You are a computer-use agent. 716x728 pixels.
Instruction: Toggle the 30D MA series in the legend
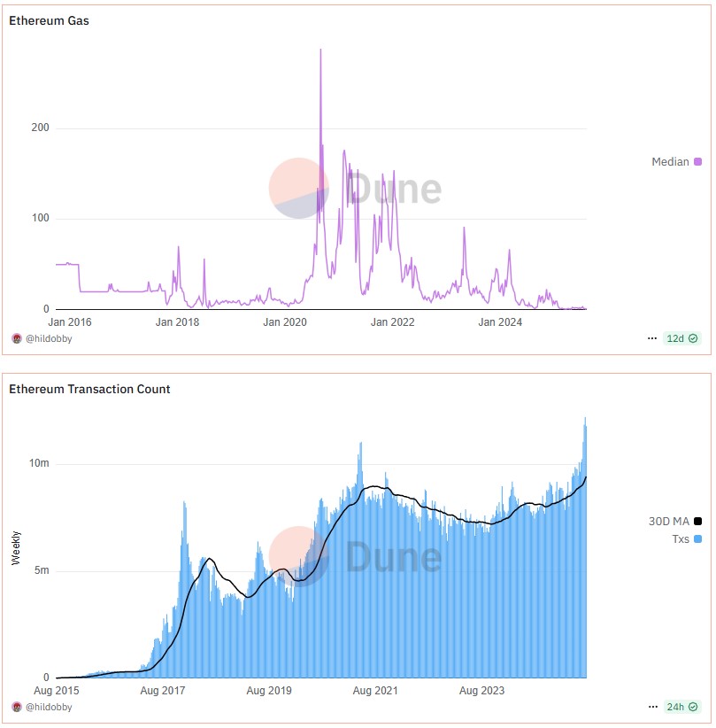coord(668,522)
